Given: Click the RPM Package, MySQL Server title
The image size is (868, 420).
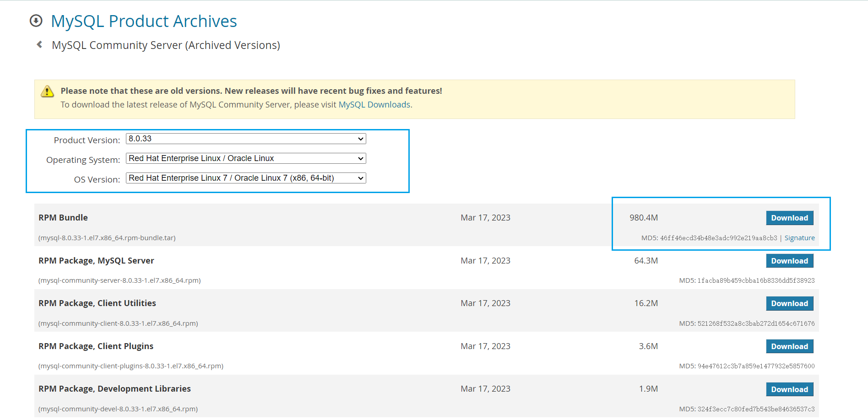Looking at the screenshot, I should click(96, 261).
